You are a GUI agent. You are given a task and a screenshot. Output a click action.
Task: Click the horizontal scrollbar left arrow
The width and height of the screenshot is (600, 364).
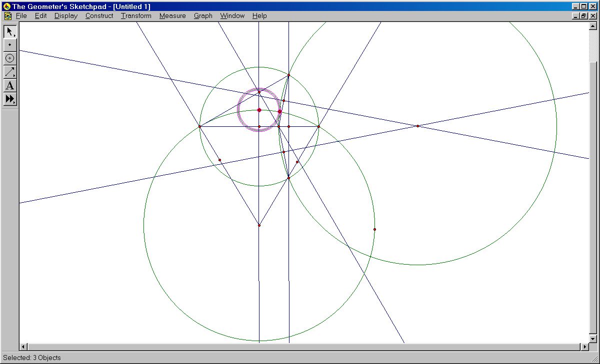(x=23, y=347)
